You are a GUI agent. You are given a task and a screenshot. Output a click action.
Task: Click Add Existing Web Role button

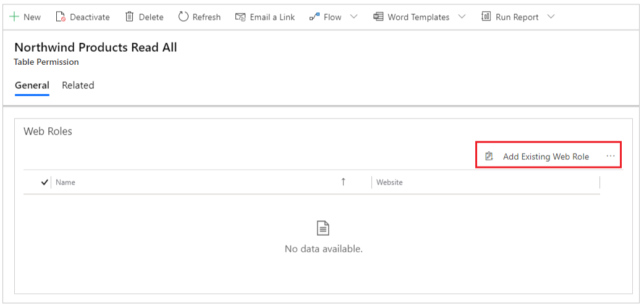[x=537, y=156]
